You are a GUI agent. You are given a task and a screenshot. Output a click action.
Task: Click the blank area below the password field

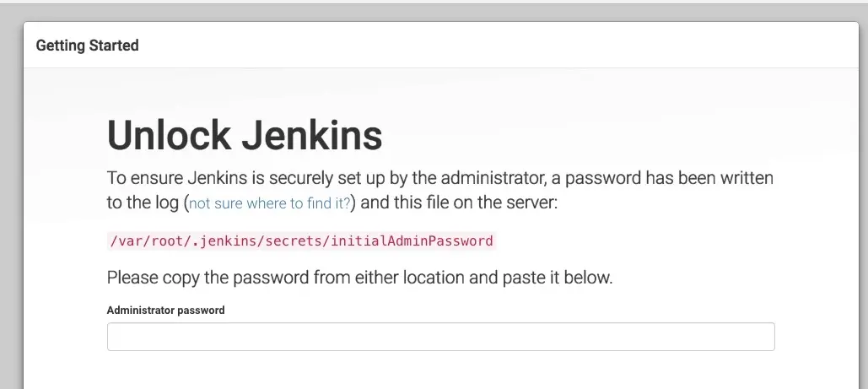point(440,371)
